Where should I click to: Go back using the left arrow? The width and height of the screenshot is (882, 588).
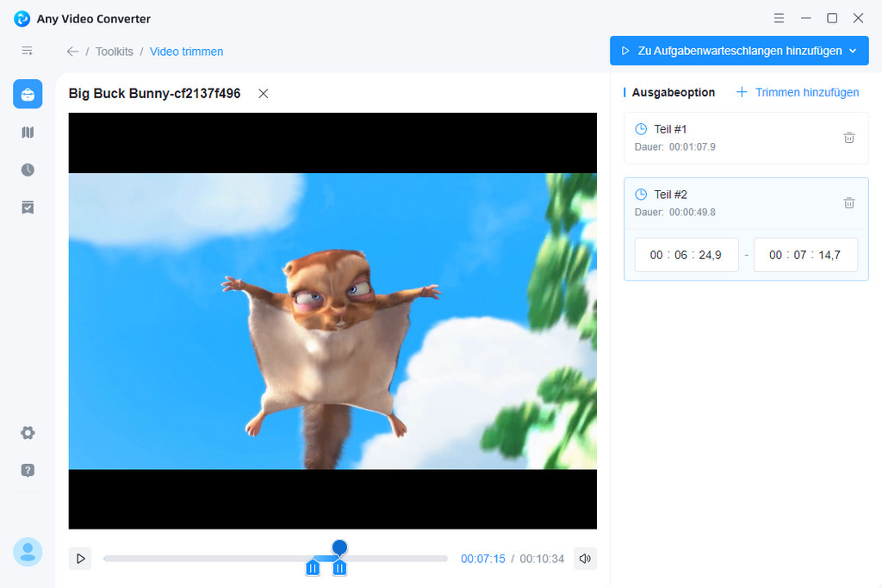coord(72,52)
